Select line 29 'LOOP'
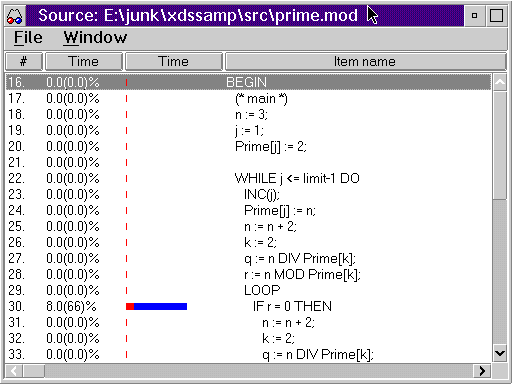Viewport: 512px width, 384px height. (248, 290)
